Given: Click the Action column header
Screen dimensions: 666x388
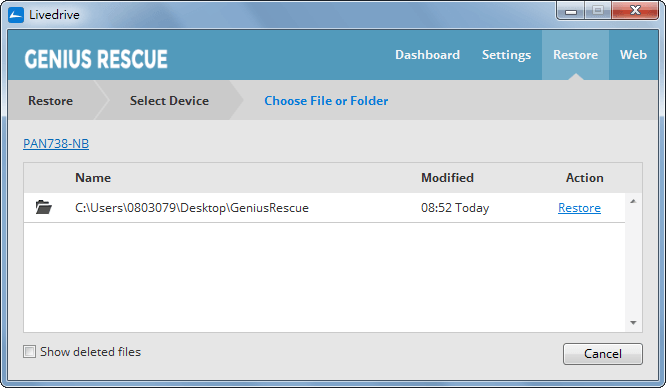Looking at the screenshot, I should [x=584, y=178].
